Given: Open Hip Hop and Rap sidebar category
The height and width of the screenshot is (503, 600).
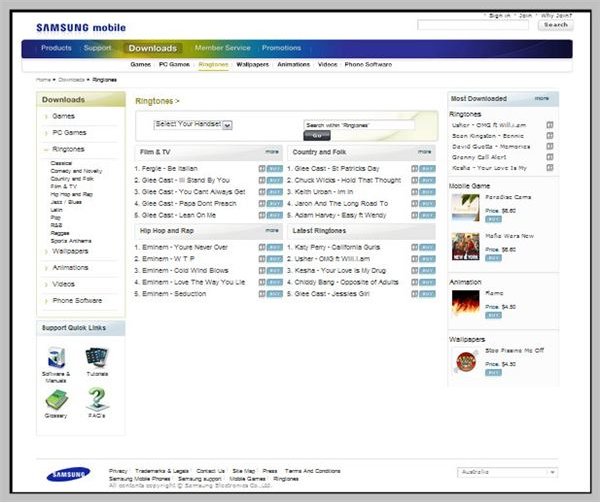Looking at the screenshot, I should 72,194.
